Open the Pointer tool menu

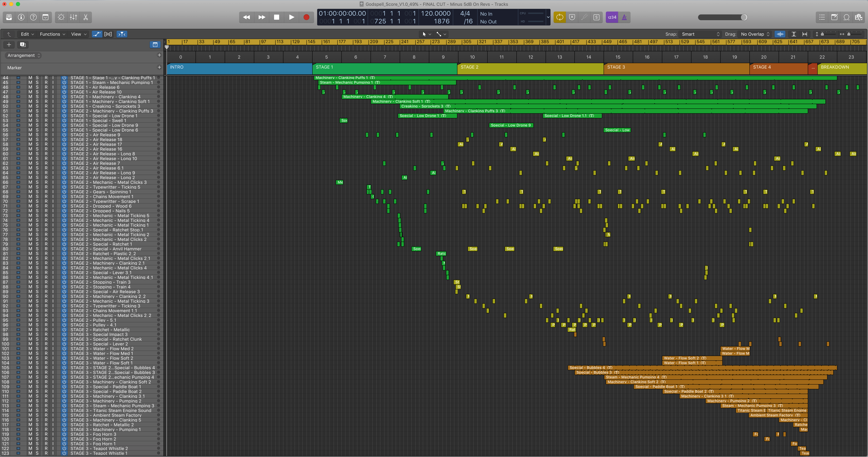[x=426, y=34]
